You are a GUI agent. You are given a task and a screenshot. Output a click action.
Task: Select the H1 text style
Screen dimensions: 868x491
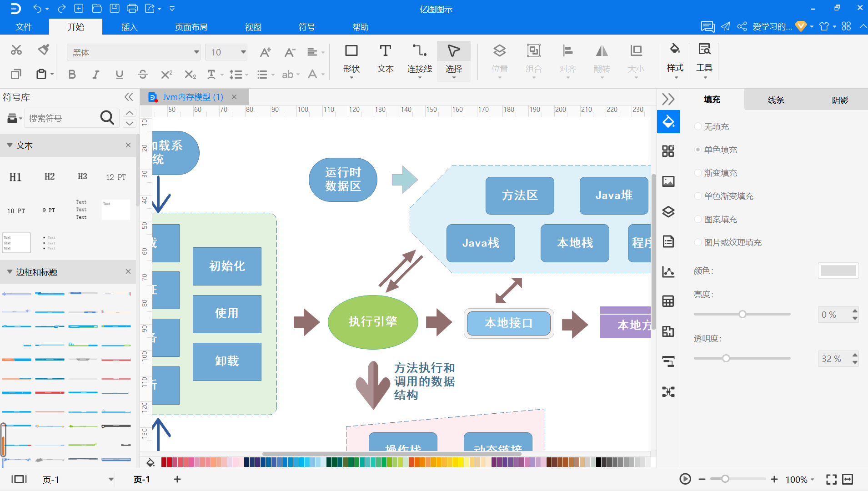tap(15, 177)
